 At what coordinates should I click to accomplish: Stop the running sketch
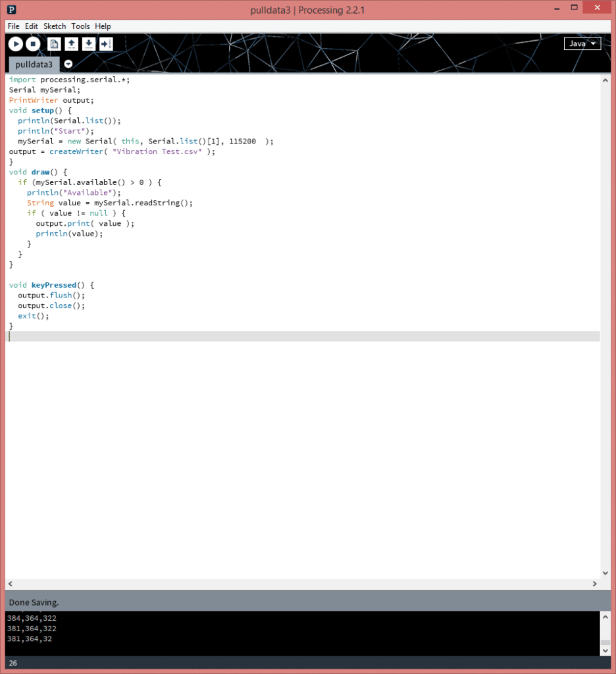(x=33, y=44)
